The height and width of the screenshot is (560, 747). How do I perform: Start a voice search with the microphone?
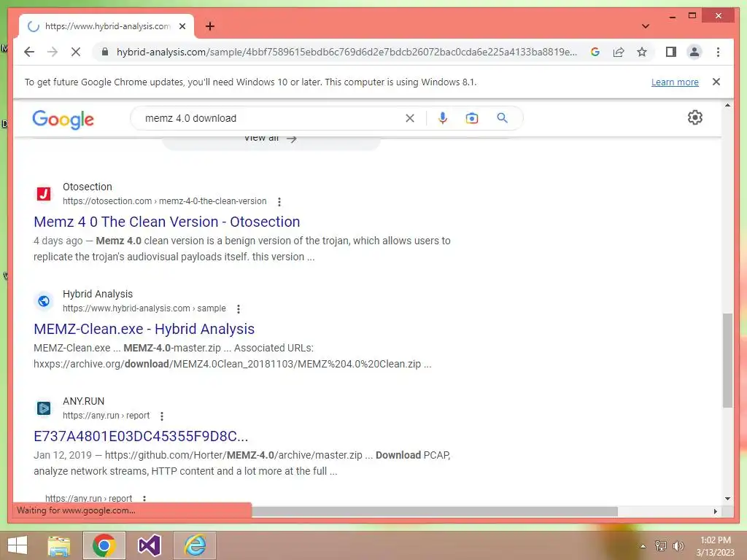coord(443,118)
